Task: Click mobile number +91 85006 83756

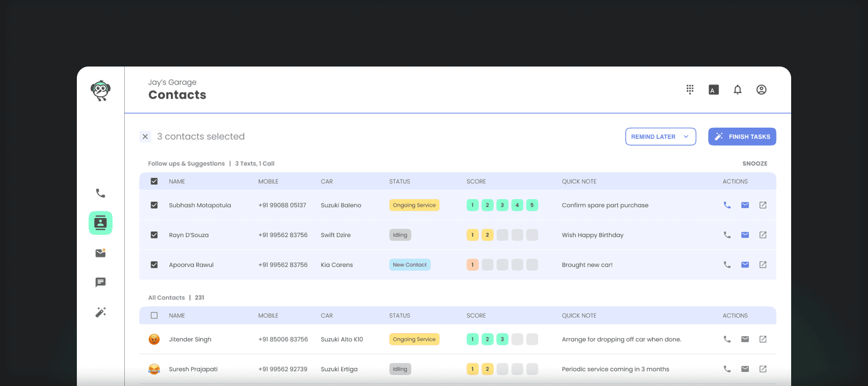Action: [283, 339]
